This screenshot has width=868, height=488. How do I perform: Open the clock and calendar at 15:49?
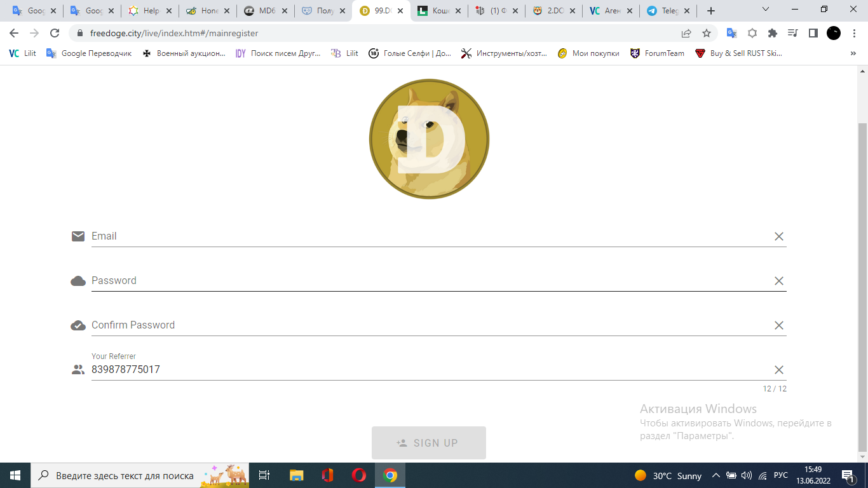tap(813, 475)
